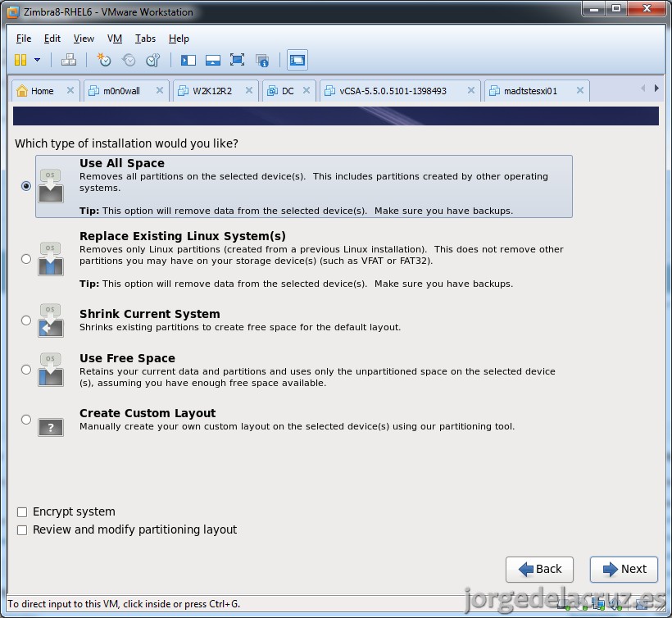Screen dimensions: 672x618
Task: Enter full screen mode
Action: pyautogui.click(x=237, y=60)
